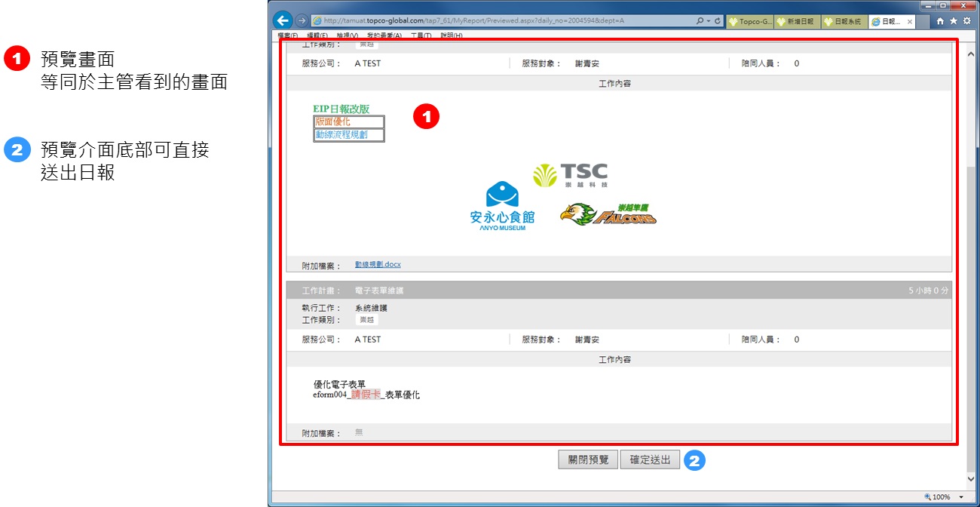Switch to the Topco-G... browser tab

(x=750, y=22)
